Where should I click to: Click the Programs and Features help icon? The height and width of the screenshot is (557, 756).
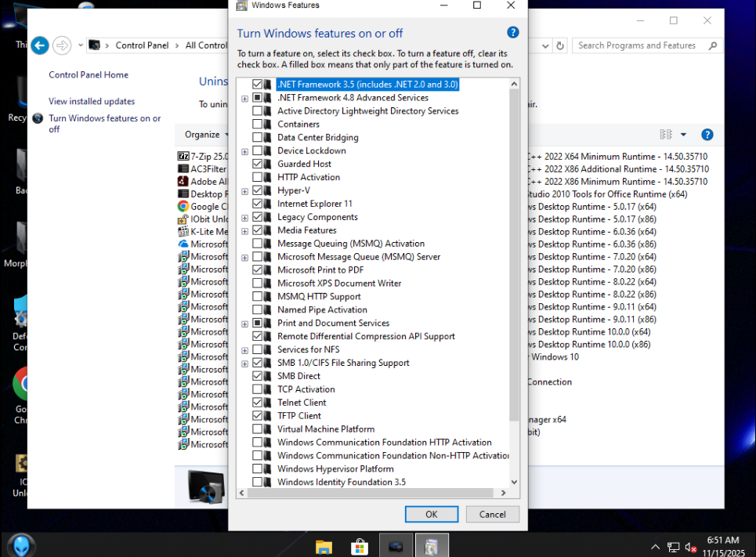pyautogui.click(x=707, y=135)
